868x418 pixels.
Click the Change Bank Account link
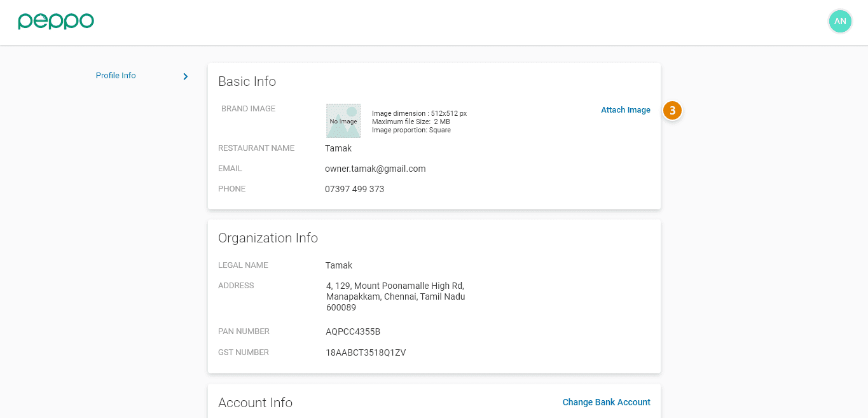coord(606,402)
